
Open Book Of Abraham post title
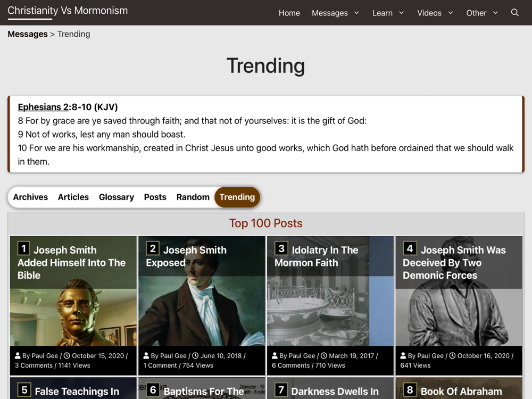[x=461, y=392]
